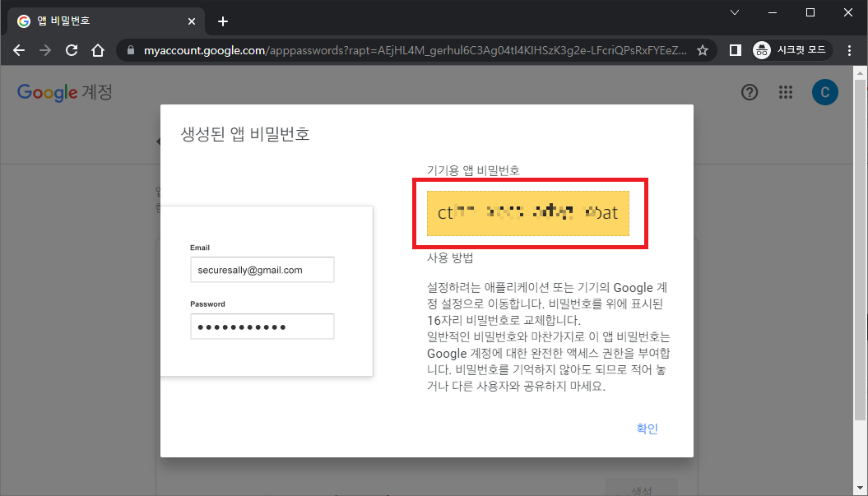Image resolution: width=868 pixels, height=496 pixels.
Task: Minimize the Chrome window
Action: pos(773,12)
